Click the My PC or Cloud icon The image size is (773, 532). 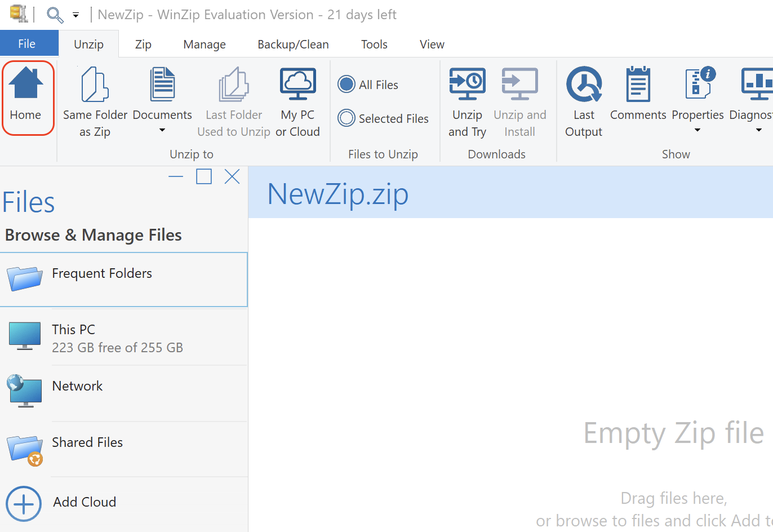297,85
